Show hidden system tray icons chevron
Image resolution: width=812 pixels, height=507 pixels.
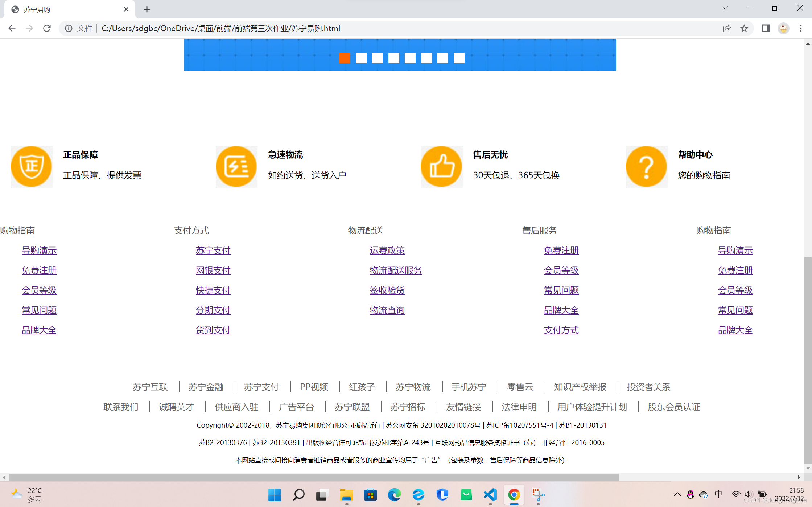click(677, 494)
